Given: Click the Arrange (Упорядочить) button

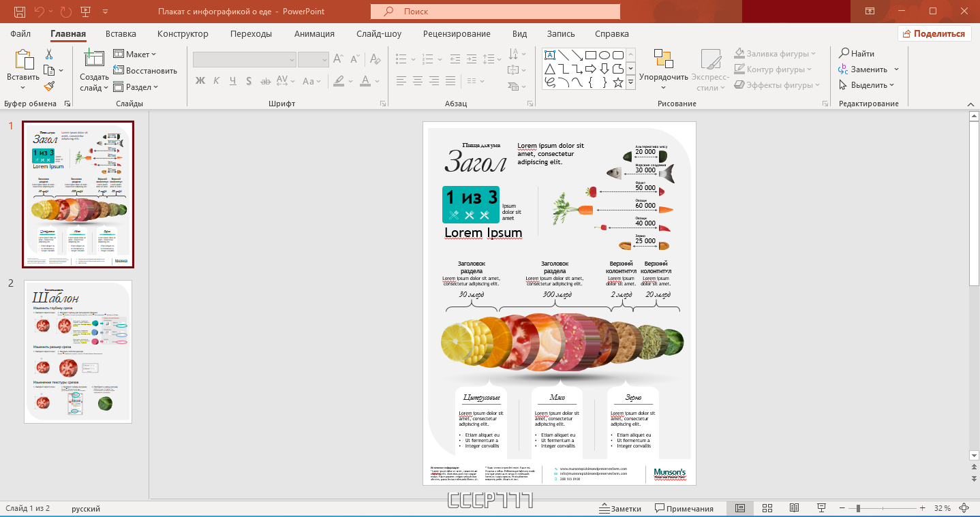Looking at the screenshot, I should [x=664, y=69].
